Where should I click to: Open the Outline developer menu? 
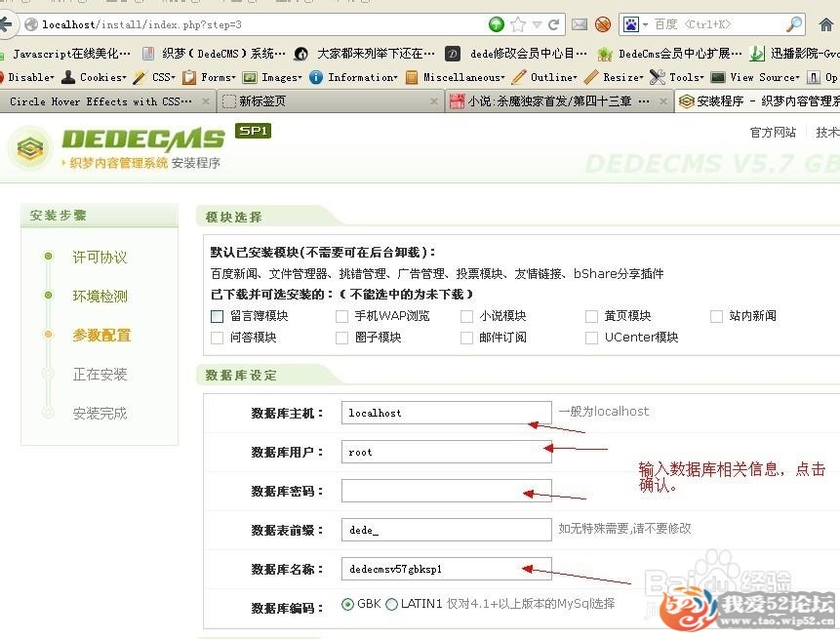[544, 78]
